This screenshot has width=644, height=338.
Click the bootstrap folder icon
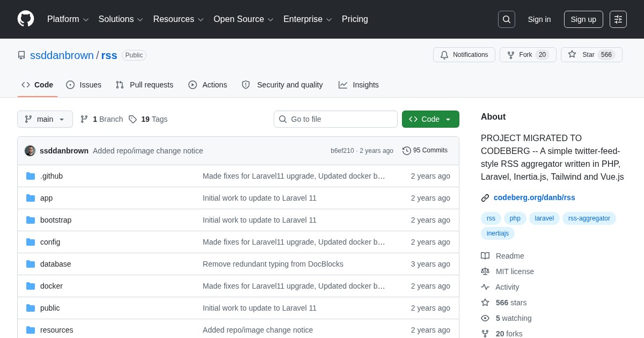(31, 220)
